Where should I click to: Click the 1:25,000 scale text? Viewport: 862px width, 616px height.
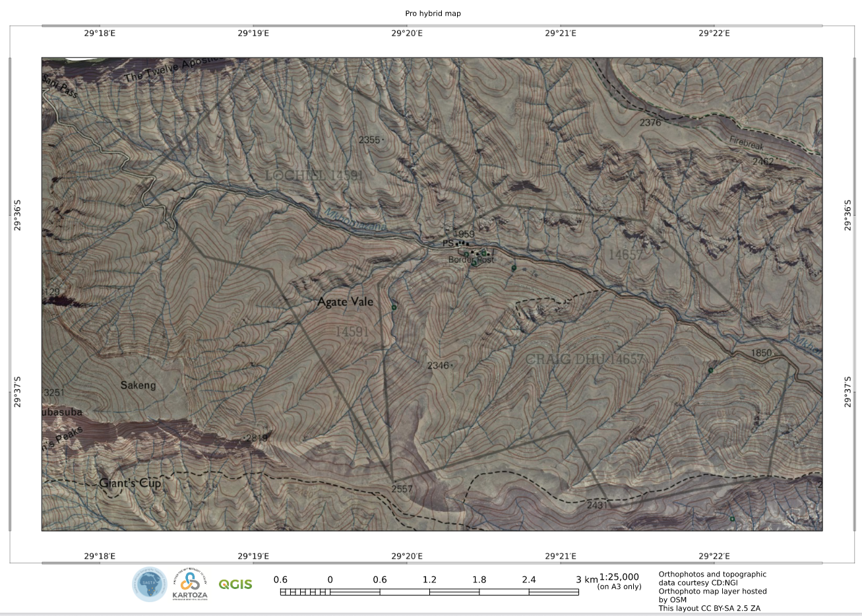(x=619, y=577)
